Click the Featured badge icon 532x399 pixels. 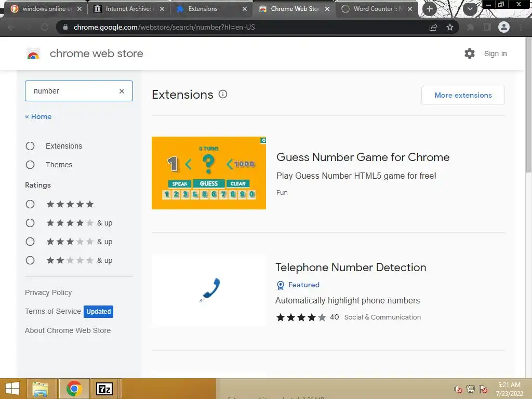[280, 285]
